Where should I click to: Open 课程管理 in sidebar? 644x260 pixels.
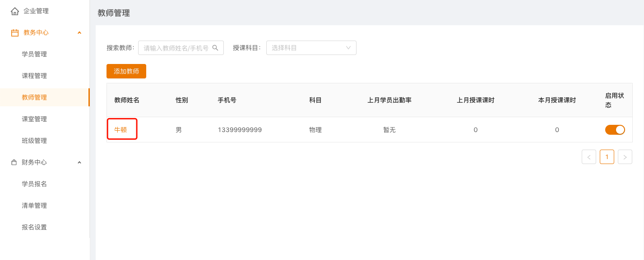(x=34, y=76)
